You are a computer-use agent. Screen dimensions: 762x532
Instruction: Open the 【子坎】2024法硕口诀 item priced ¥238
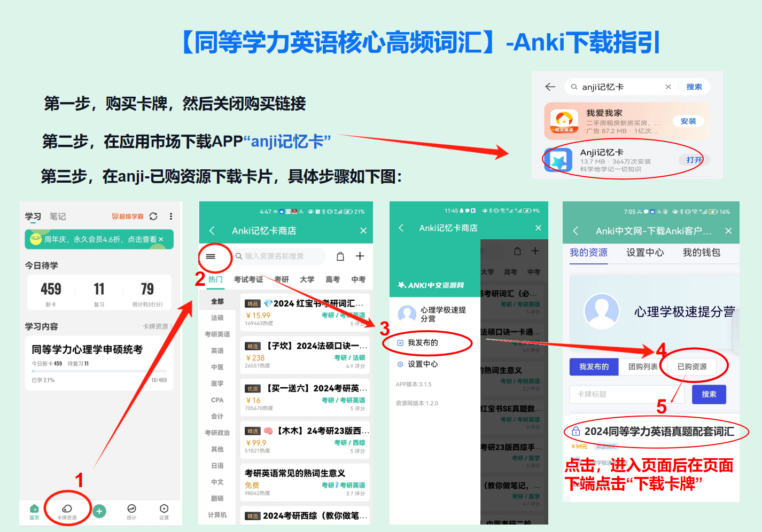pos(305,355)
